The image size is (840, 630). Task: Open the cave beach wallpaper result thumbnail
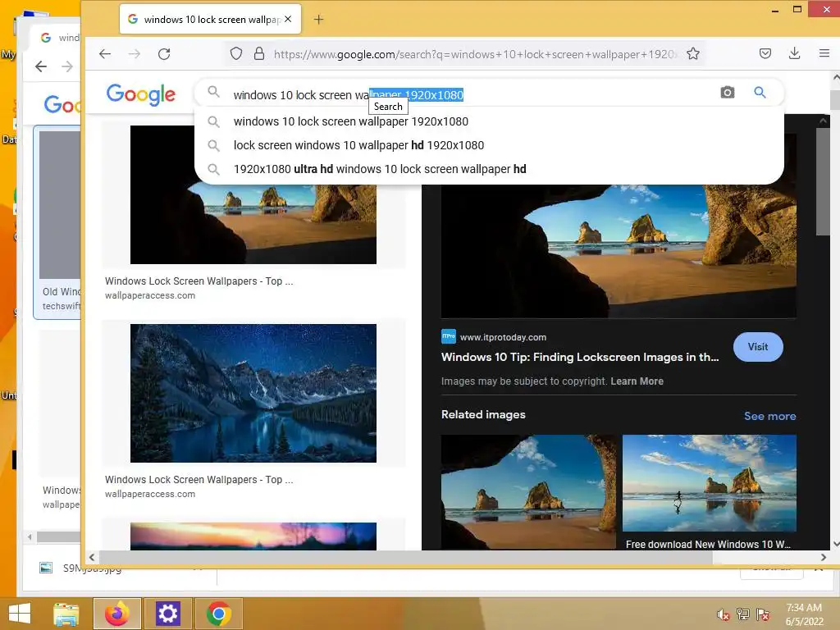(253, 224)
